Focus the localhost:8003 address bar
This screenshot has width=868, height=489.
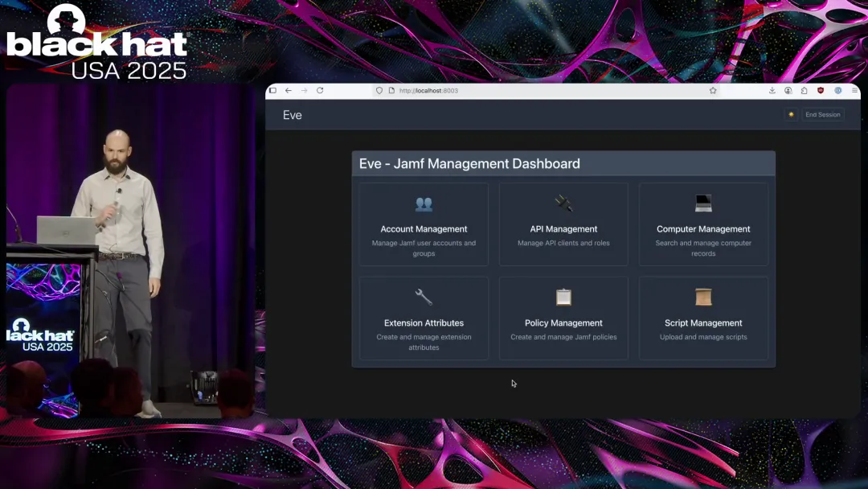(545, 90)
